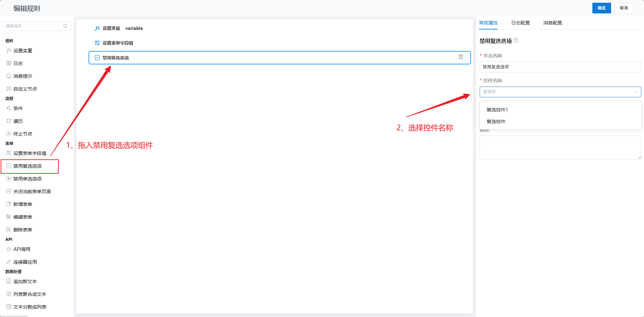Click the 条件 branch icon in sidebar
This screenshot has width=644, height=317.
coord(9,108)
